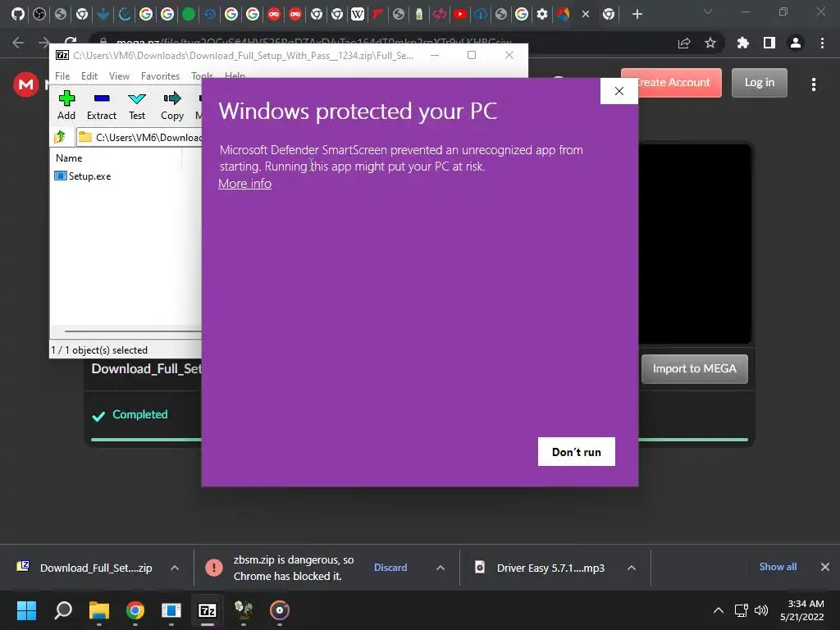Bookmark this page with the star
This screenshot has height=630, width=840.
pyautogui.click(x=710, y=43)
